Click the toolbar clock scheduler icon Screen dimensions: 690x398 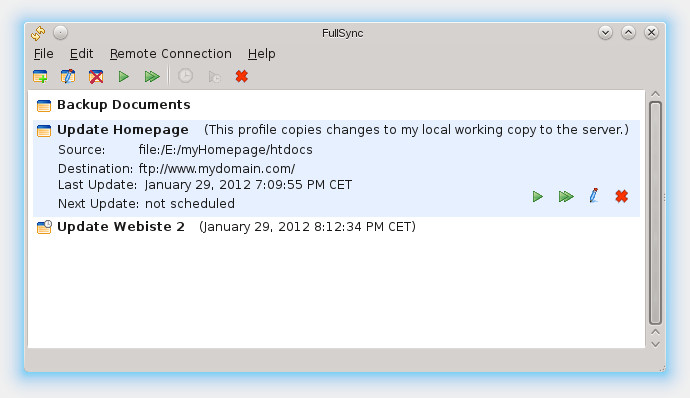[x=185, y=76]
